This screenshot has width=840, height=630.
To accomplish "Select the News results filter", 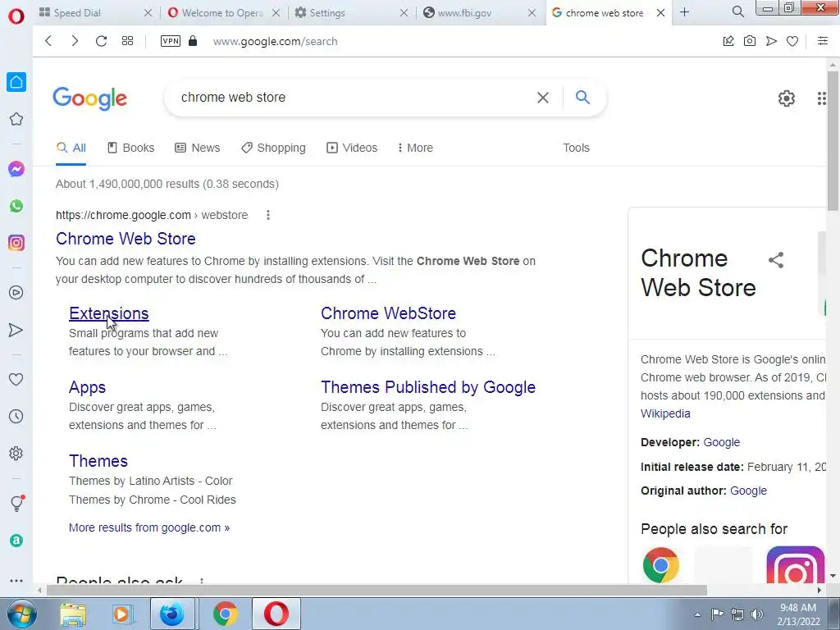I will tap(198, 148).
